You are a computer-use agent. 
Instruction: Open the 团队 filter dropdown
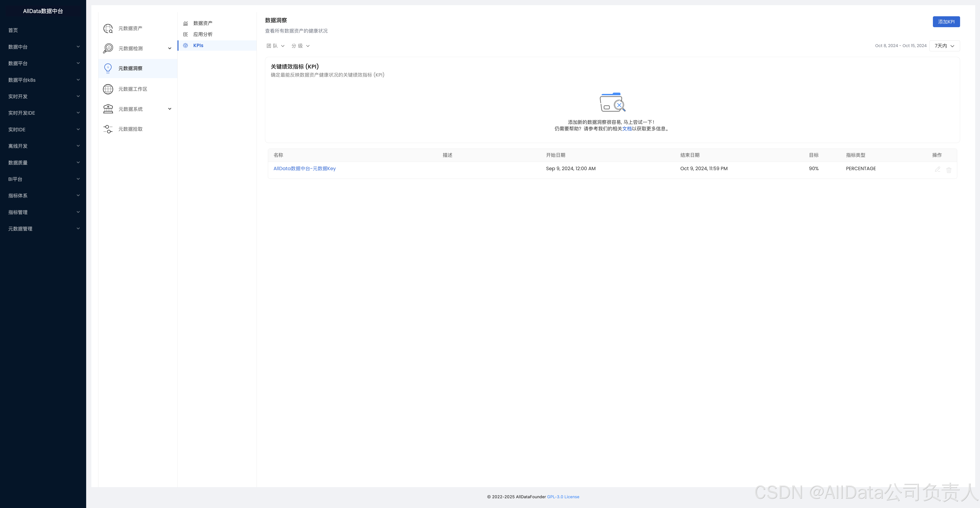pyautogui.click(x=275, y=46)
